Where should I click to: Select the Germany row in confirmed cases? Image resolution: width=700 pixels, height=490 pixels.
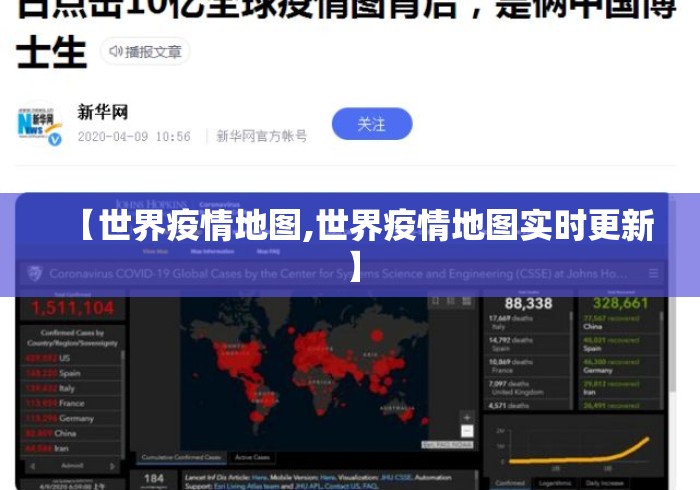click(x=71, y=418)
